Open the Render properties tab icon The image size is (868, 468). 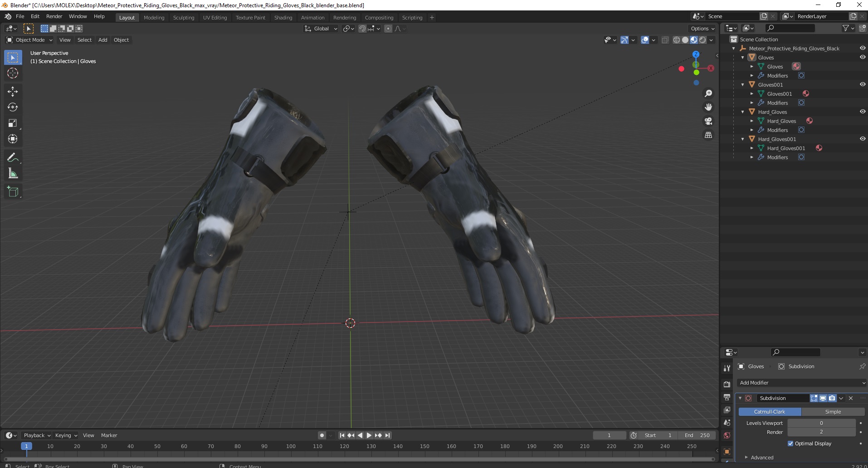[727, 384]
